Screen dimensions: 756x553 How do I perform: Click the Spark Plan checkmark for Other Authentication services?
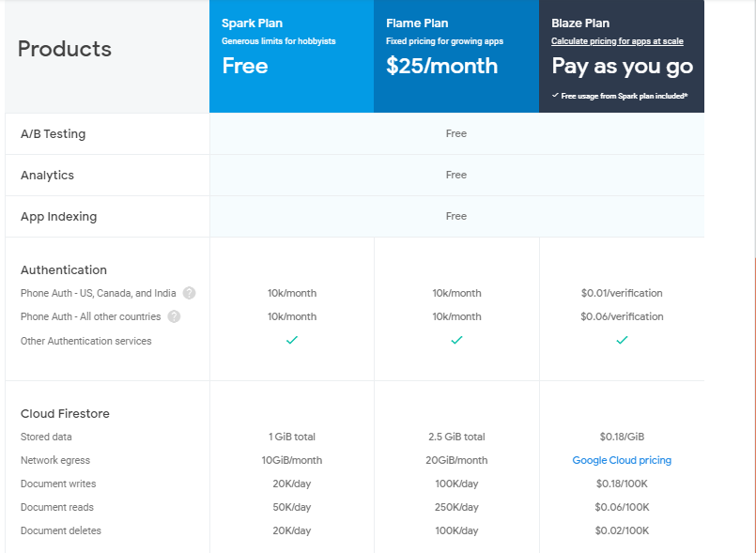coord(292,341)
